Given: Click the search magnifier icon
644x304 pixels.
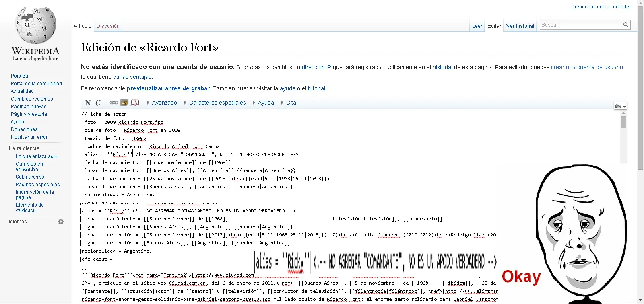Looking at the screenshot, I should (x=626, y=25).
